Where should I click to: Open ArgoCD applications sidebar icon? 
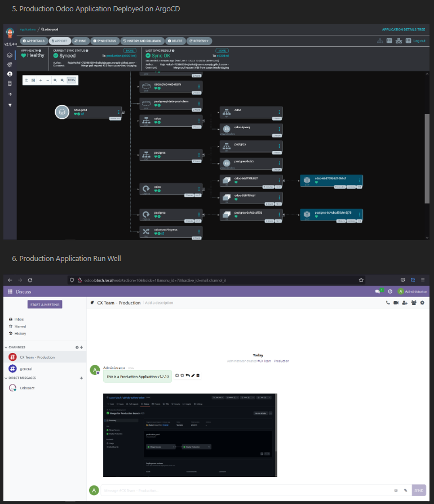pos(10,55)
